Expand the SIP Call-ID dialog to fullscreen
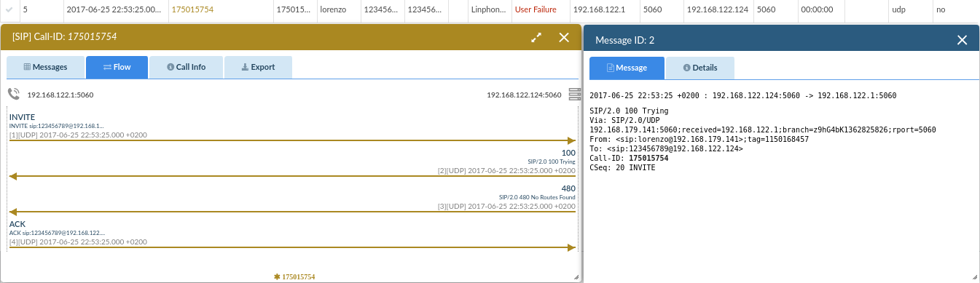980x283 pixels. click(536, 37)
